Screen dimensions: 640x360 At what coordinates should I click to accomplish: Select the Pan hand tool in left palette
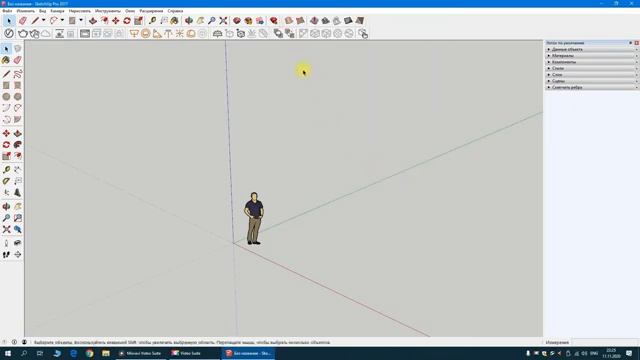[x=18, y=207]
